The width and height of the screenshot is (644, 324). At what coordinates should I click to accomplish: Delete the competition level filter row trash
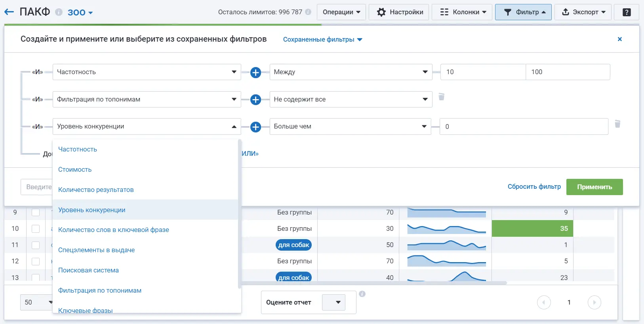pyautogui.click(x=617, y=124)
